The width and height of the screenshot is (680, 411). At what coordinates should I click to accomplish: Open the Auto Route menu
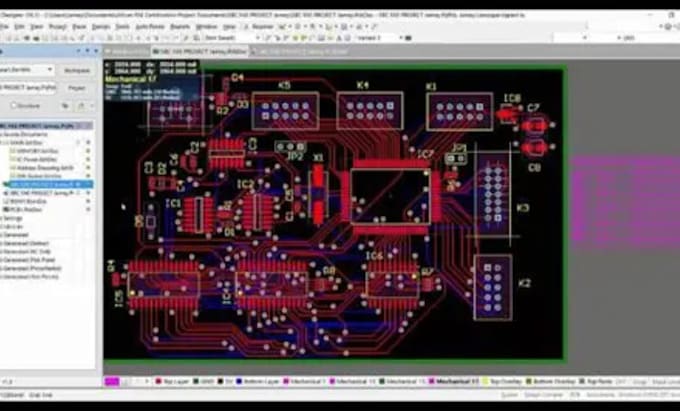pyautogui.click(x=150, y=27)
